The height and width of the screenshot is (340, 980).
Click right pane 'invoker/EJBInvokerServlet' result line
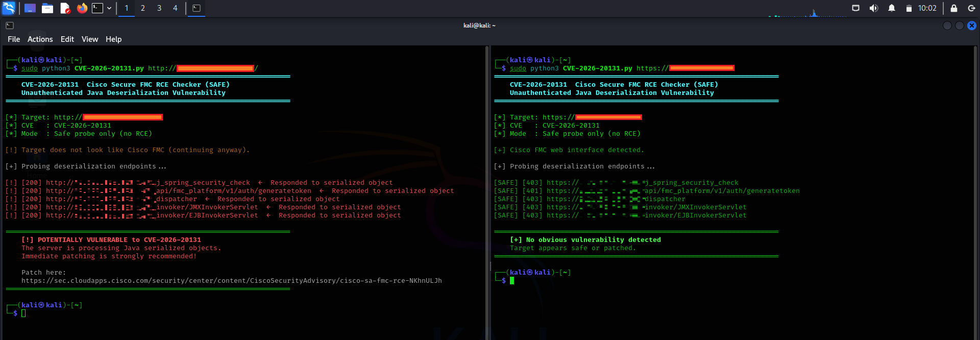620,215
